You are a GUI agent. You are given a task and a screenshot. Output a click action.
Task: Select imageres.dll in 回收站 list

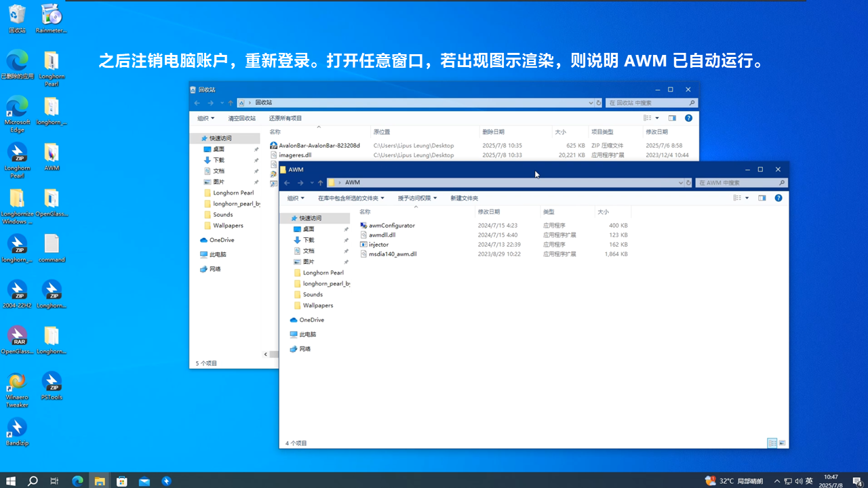click(295, 155)
